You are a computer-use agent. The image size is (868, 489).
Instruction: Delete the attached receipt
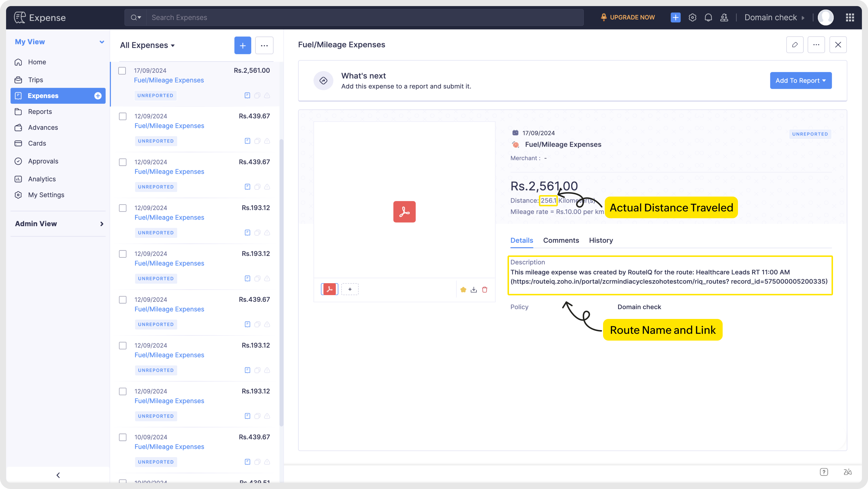(x=484, y=290)
